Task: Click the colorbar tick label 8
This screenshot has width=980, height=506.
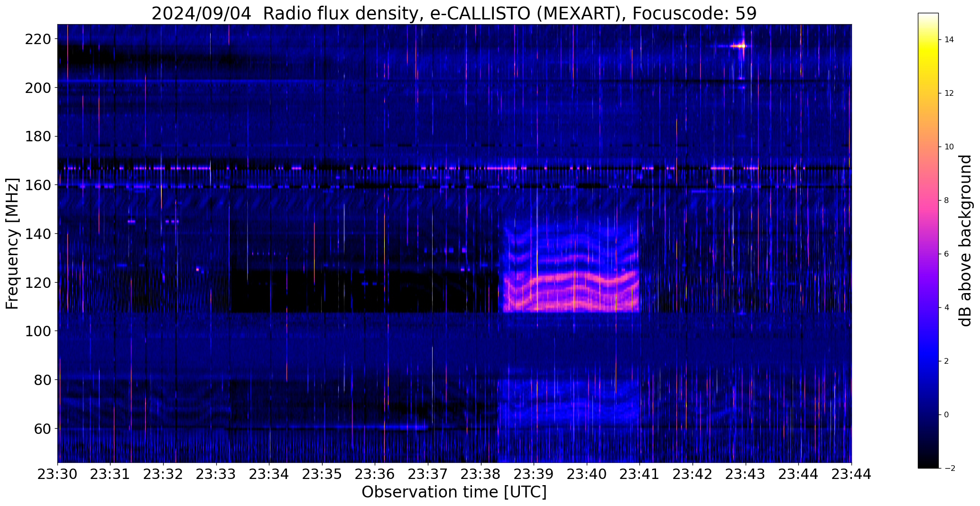Action: pos(947,200)
